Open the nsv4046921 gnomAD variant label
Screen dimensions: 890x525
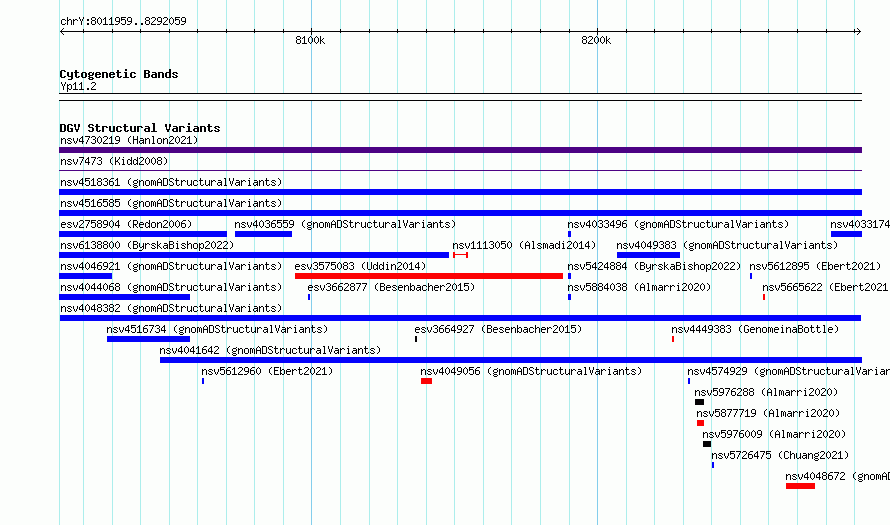point(171,266)
